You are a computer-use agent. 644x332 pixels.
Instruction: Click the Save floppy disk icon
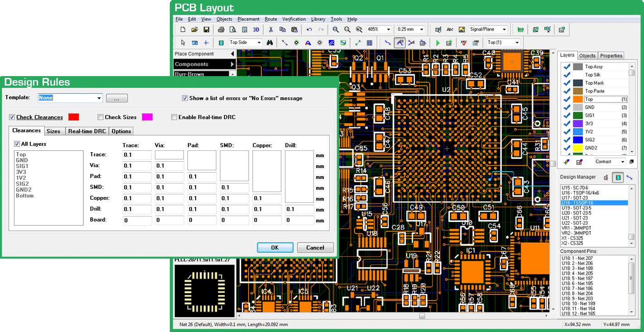[x=206, y=29]
